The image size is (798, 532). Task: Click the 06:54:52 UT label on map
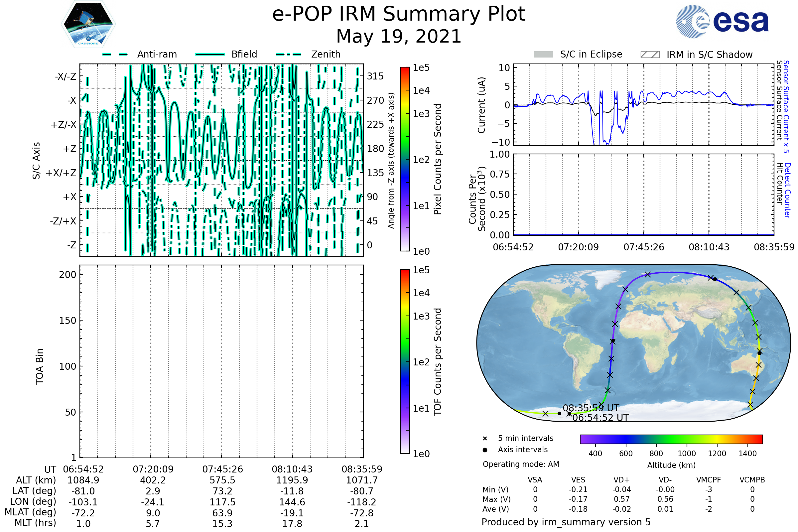(x=600, y=418)
